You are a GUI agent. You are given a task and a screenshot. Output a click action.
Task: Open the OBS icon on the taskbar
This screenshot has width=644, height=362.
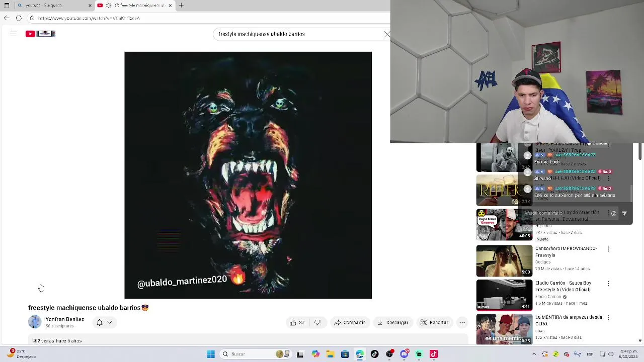click(389, 354)
